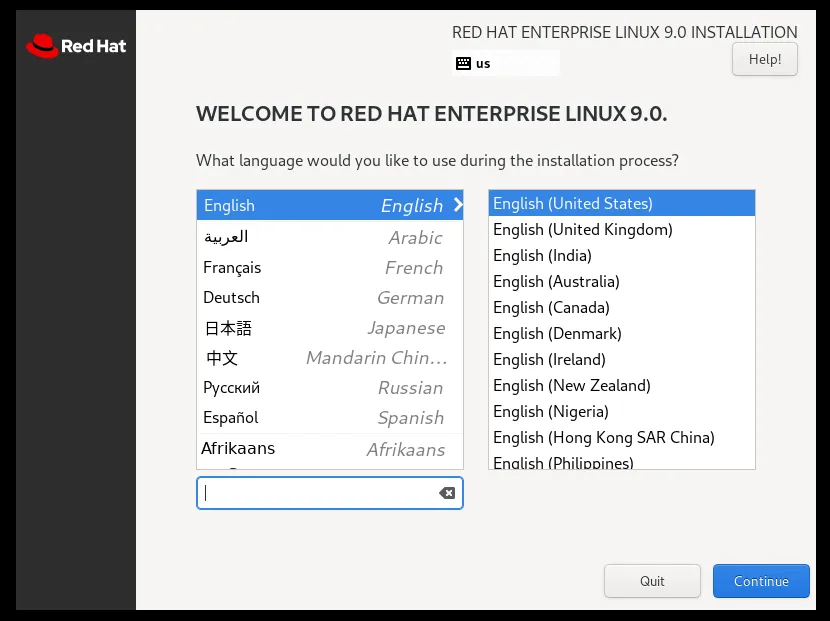Choose Français (French) language
The height and width of the screenshot is (621, 830).
point(330,267)
